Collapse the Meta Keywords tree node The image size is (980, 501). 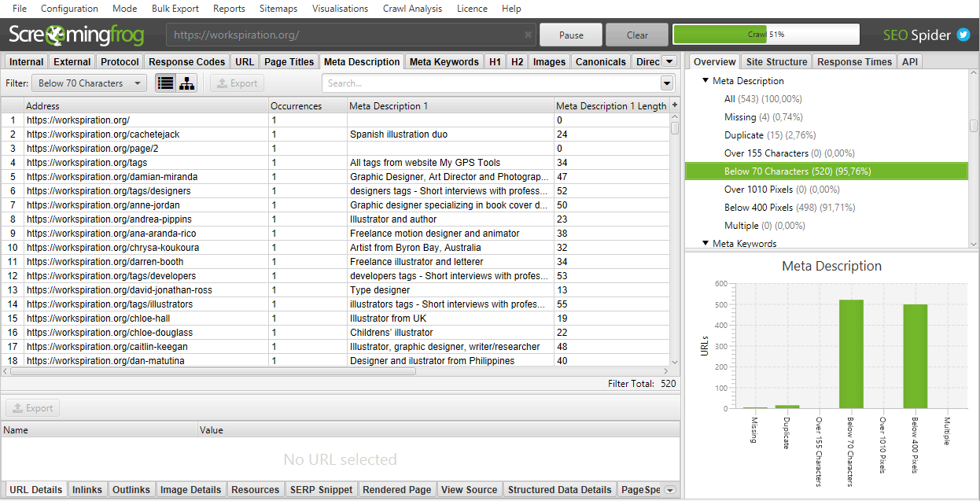(x=706, y=244)
